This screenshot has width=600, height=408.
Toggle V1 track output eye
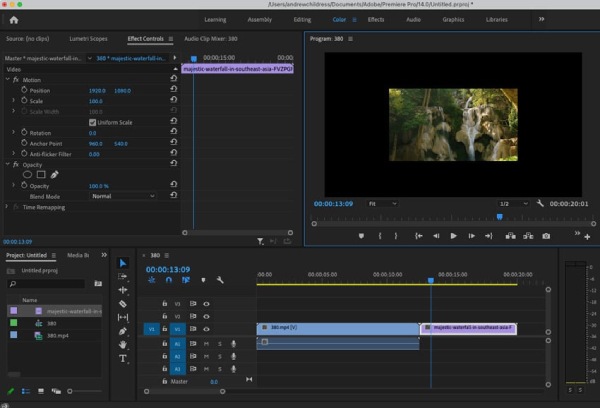tap(206, 329)
